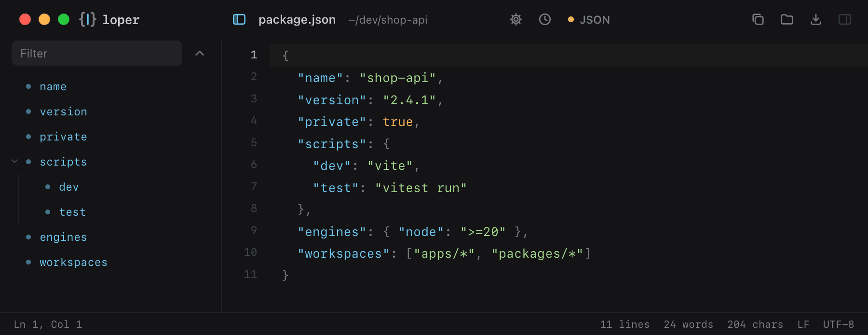Viewport: 868px width, 335px height.
Task: Click the "shop-api" string value
Action: coord(398,78)
